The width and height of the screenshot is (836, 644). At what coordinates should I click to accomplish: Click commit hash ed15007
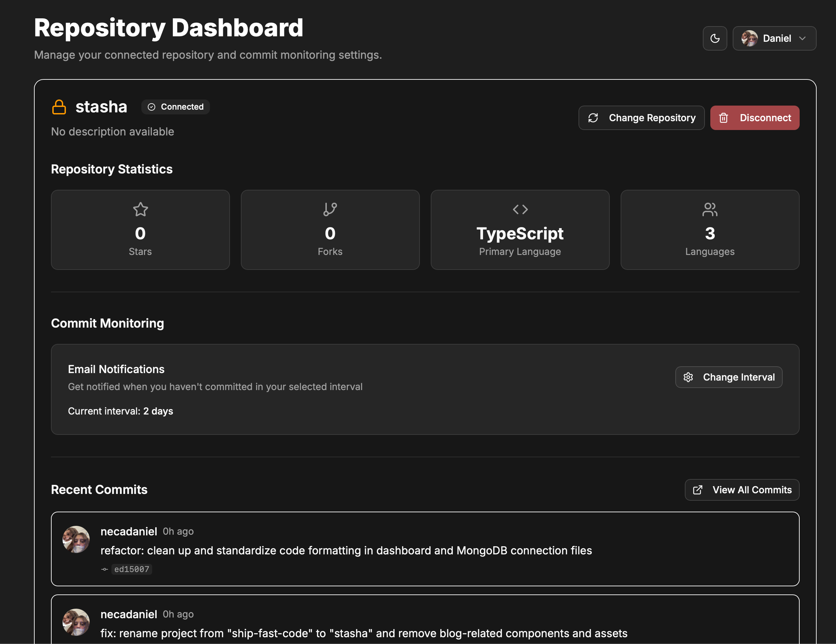pyautogui.click(x=132, y=569)
